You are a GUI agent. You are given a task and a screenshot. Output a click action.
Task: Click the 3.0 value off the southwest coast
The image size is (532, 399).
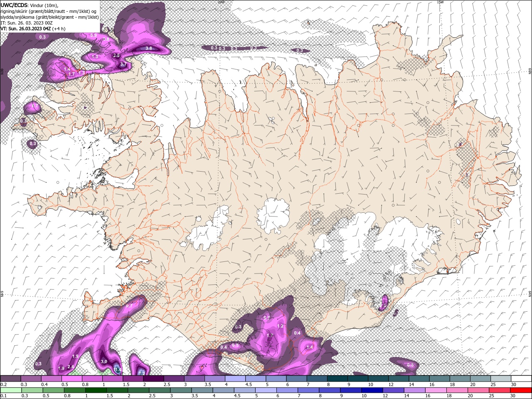click(104, 362)
